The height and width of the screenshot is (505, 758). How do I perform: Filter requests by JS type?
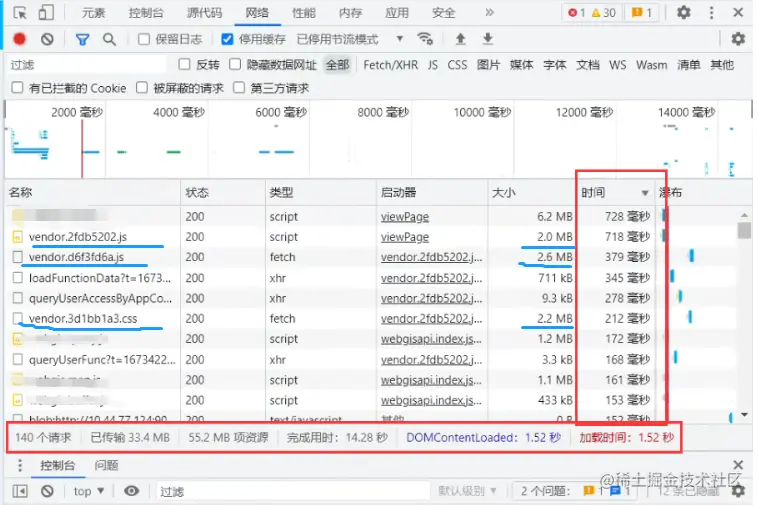[x=433, y=65]
